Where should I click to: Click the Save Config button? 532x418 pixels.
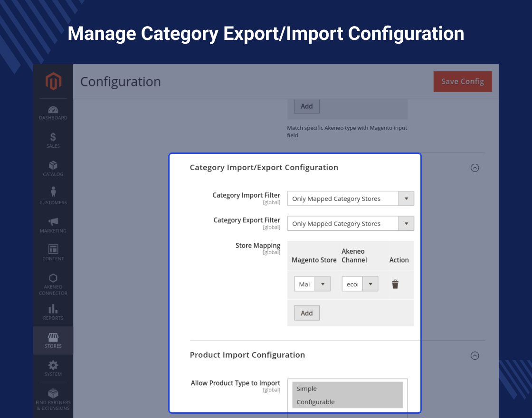[463, 81]
